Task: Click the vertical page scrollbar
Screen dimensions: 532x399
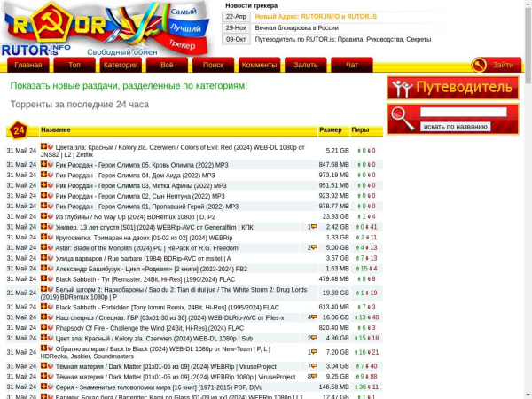Action: pos(528,199)
